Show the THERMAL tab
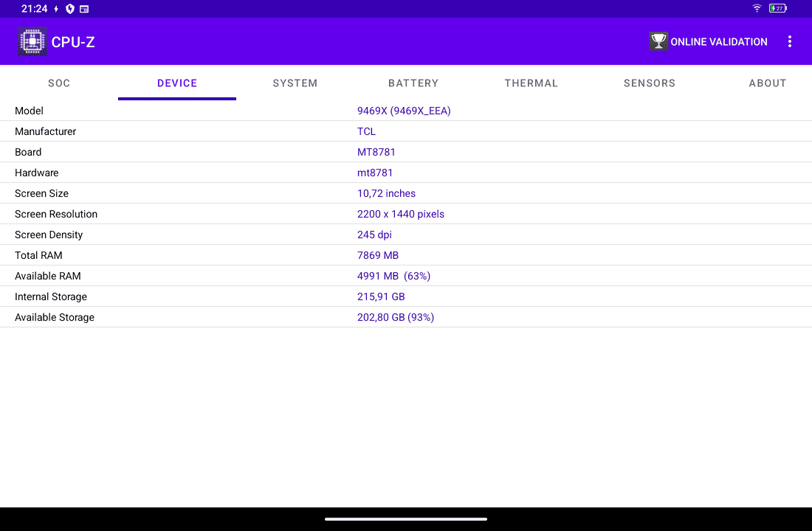Screen dimensions: 812x531 point(531,83)
